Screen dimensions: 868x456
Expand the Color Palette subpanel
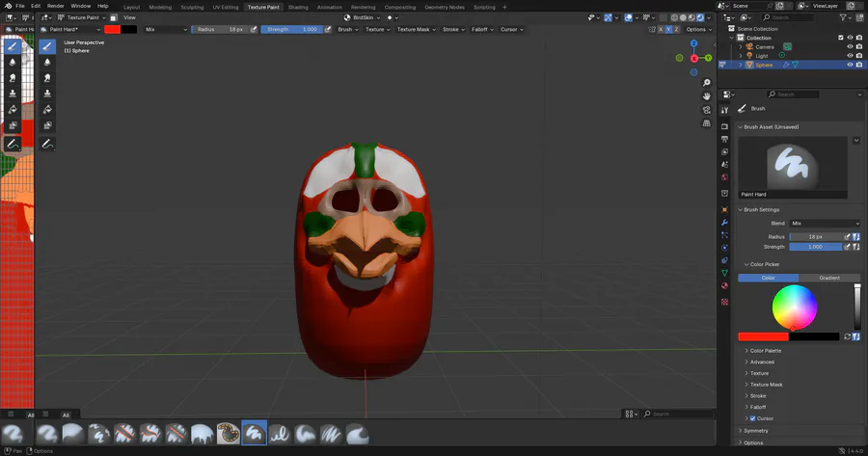(766, 351)
